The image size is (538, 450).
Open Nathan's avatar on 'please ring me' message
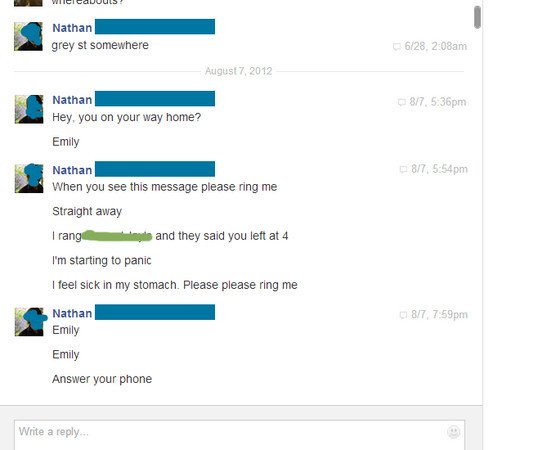tap(29, 178)
